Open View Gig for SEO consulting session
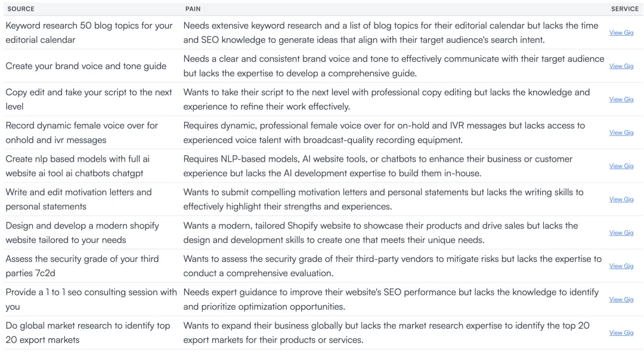644x352 pixels. click(x=621, y=299)
